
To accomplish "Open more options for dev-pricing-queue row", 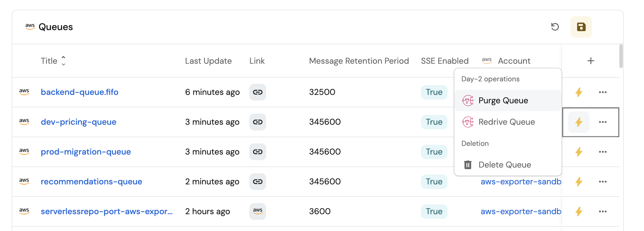I will tap(603, 122).
